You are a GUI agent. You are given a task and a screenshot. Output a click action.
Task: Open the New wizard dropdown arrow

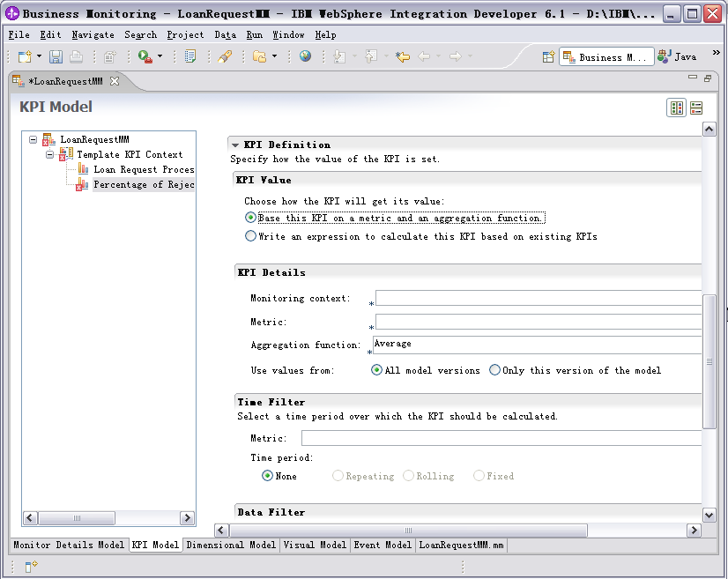[x=39, y=56]
